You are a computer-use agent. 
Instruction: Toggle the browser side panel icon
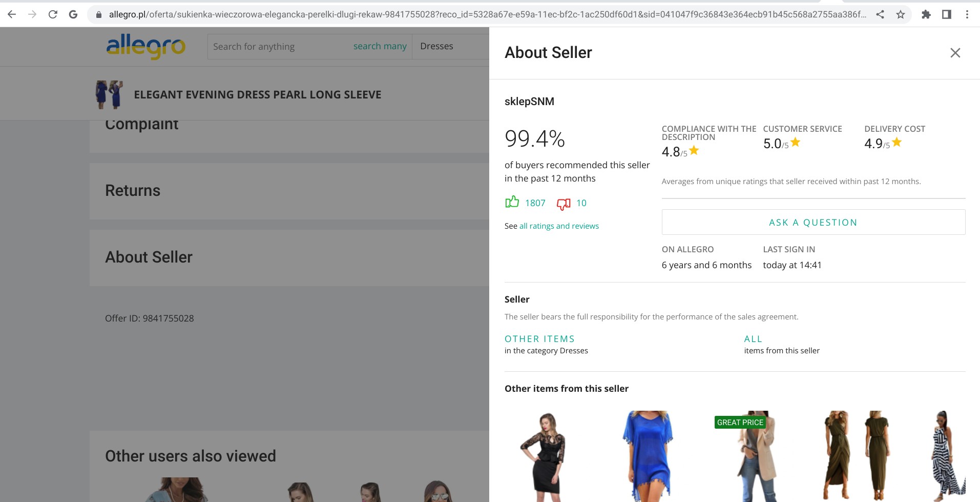coord(946,14)
